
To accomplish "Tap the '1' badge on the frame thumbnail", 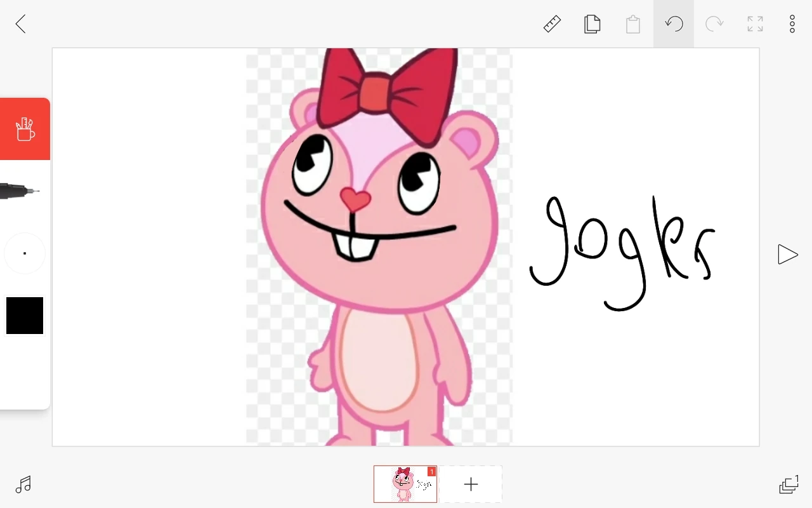I will click(x=432, y=472).
